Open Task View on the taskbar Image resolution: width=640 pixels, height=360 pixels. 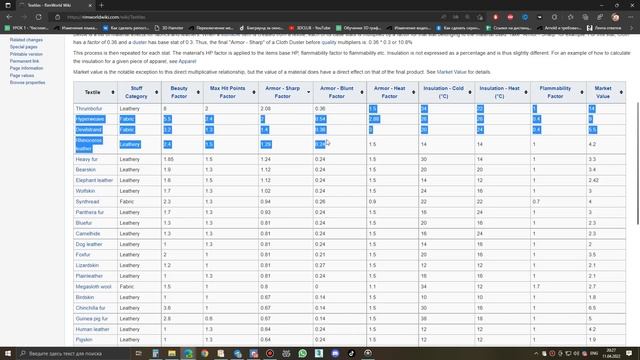138,353
